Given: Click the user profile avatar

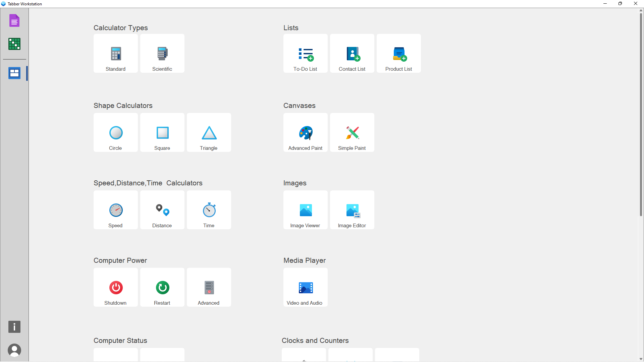Looking at the screenshot, I should (x=14, y=350).
